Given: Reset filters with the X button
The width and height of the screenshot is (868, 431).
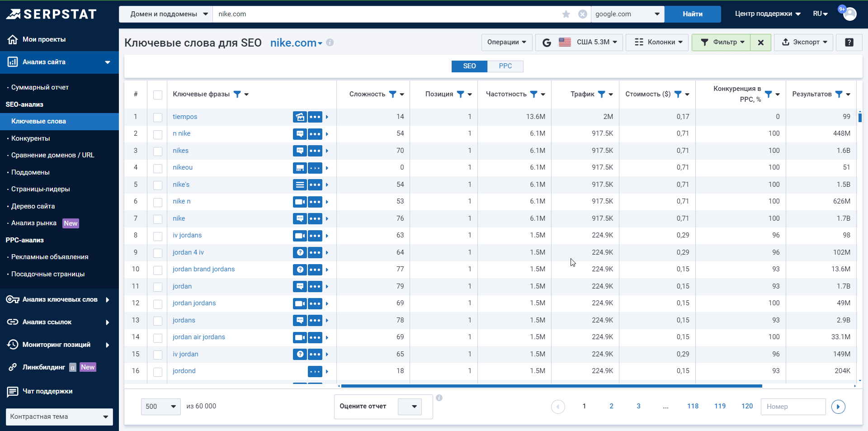Looking at the screenshot, I should (x=761, y=42).
